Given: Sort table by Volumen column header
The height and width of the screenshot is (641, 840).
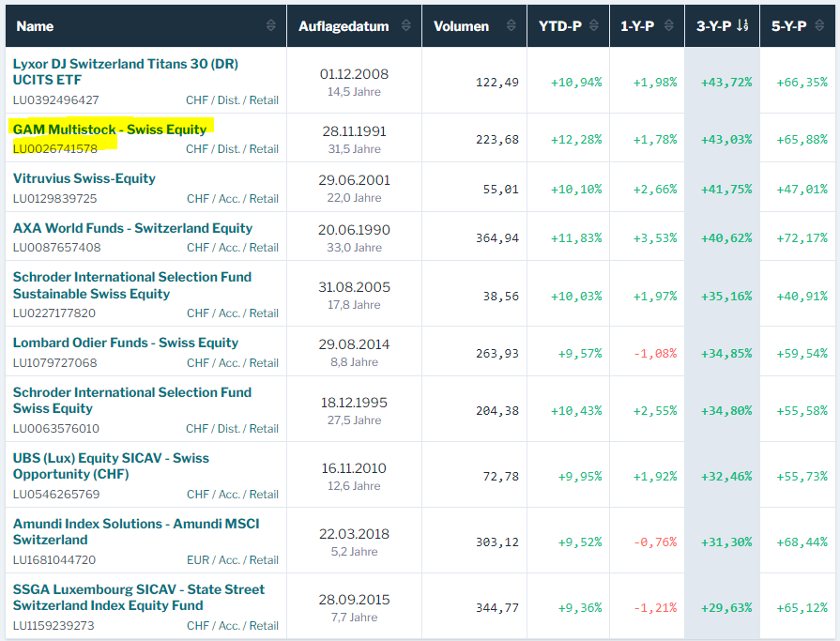Looking at the screenshot, I should tap(461, 26).
